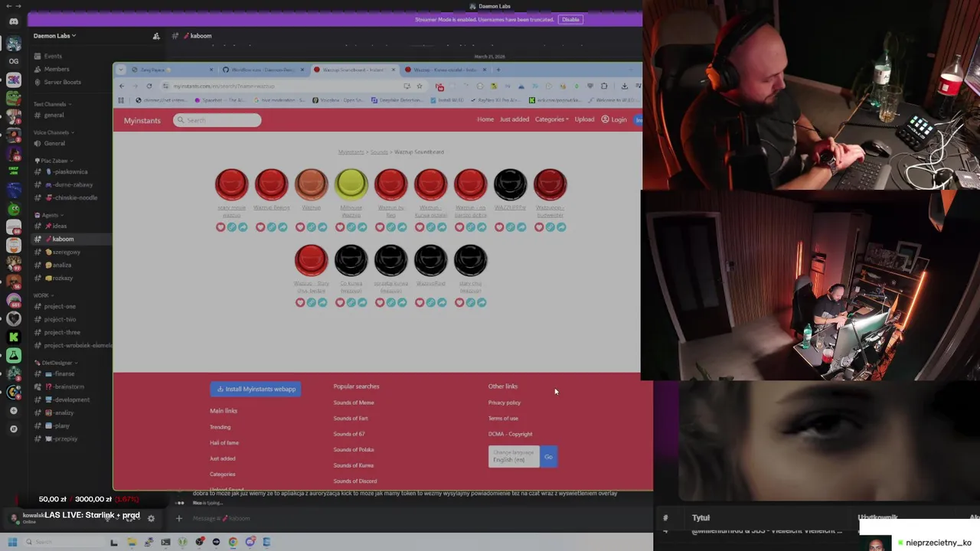Open Just added in Myinstants navbar
This screenshot has height=551, width=980.
point(514,119)
